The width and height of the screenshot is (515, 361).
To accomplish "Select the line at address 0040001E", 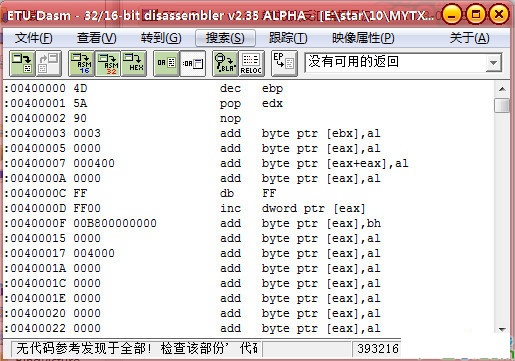I will [248, 298].
